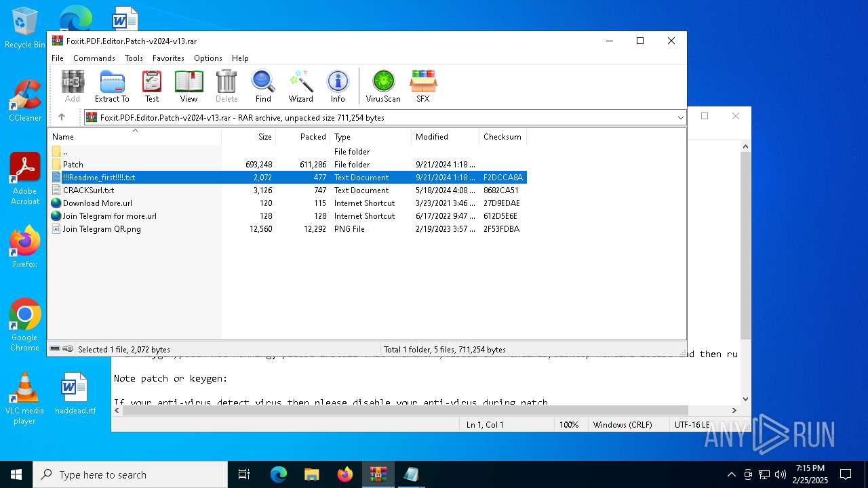Click Notepad horizontal scroll left arrow
Image resolution: width=868 pixels, height=488 pixels.
[117, 410]
